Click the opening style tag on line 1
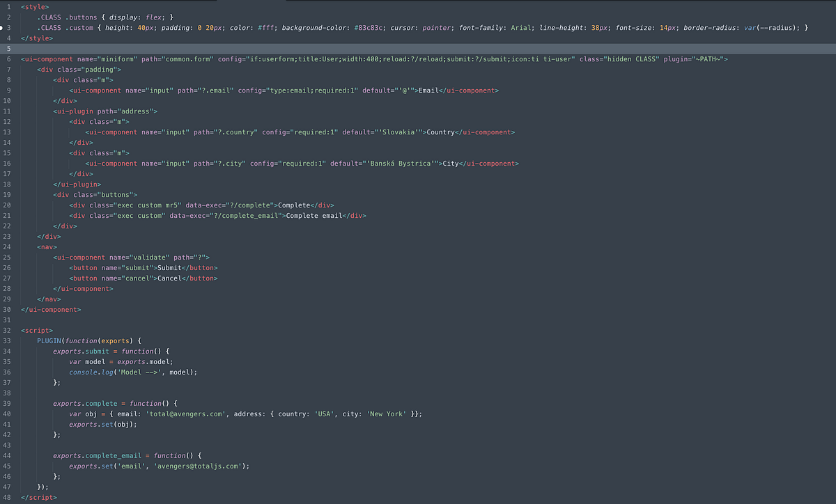Image resolution: width=836 pixels, height=504 pixels. 35,7
